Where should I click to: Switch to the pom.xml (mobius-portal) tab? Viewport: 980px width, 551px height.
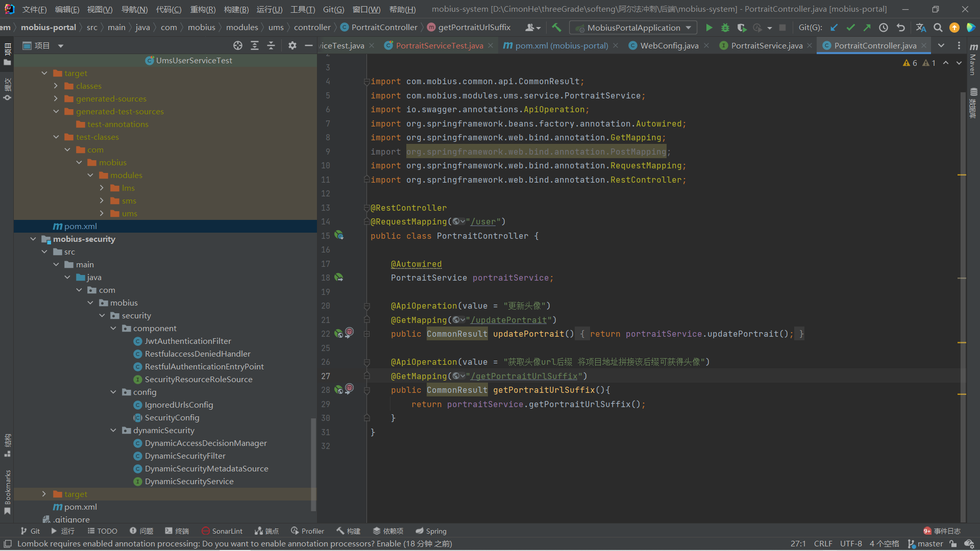561,46
